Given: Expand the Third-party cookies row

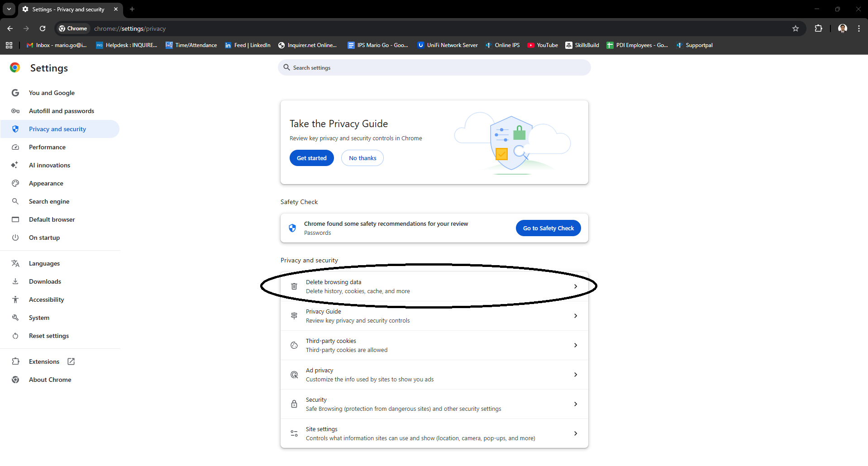Looking at the screenshot, I should tap(434, 345).
